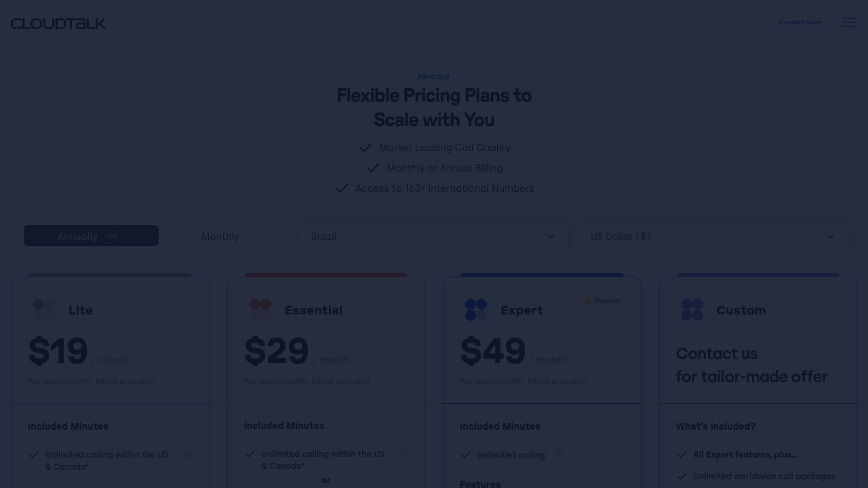Viewport: 868px width, 488px height.
Task: Click the Lite plan dots icon
Action: [44, 310]
